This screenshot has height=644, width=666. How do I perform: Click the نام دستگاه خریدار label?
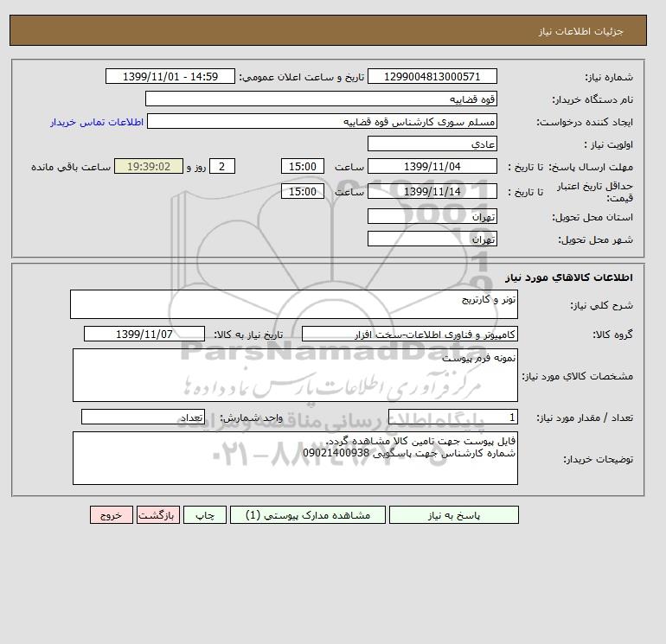(592, 99)
